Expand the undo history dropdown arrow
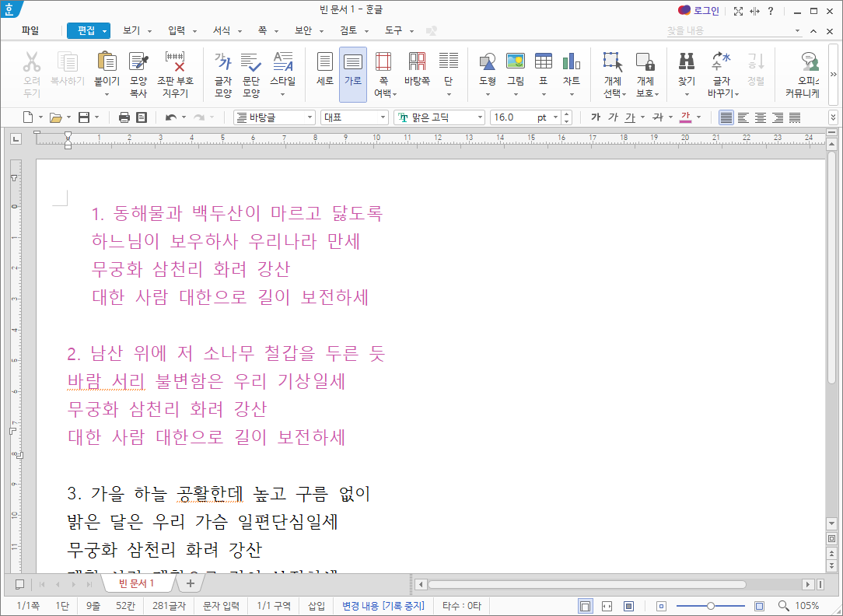The image size is (843, 616). point(184,117)
